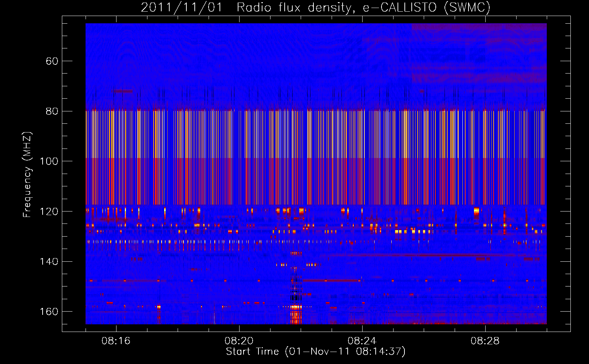The width and height of the screenshot is (589, 364).
Task: Click the 60 frequency tick label
Action: pyautogui.click(x=52, y=61)
